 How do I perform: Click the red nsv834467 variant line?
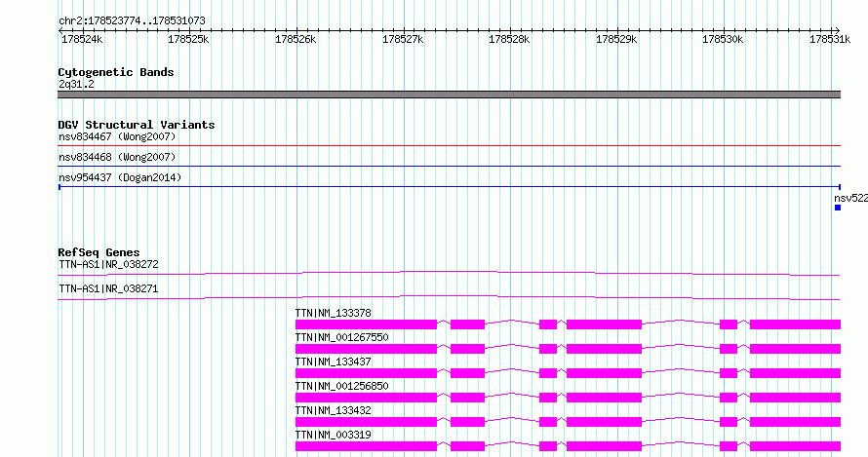[x=449, y=146]
